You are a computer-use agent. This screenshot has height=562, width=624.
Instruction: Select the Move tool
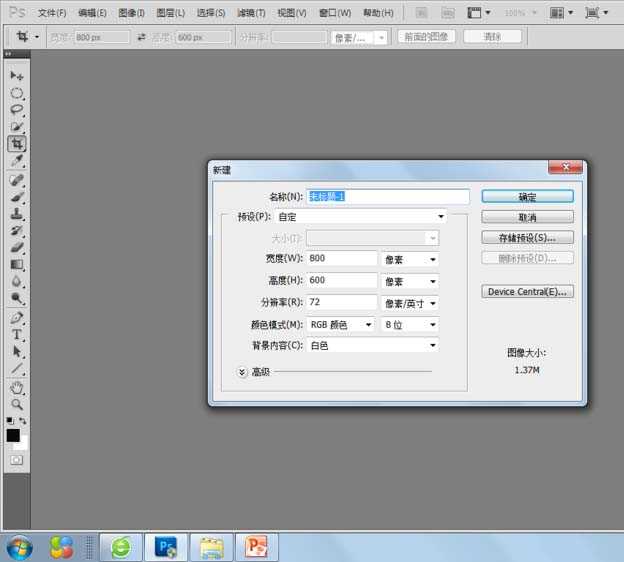click(17, 76)
